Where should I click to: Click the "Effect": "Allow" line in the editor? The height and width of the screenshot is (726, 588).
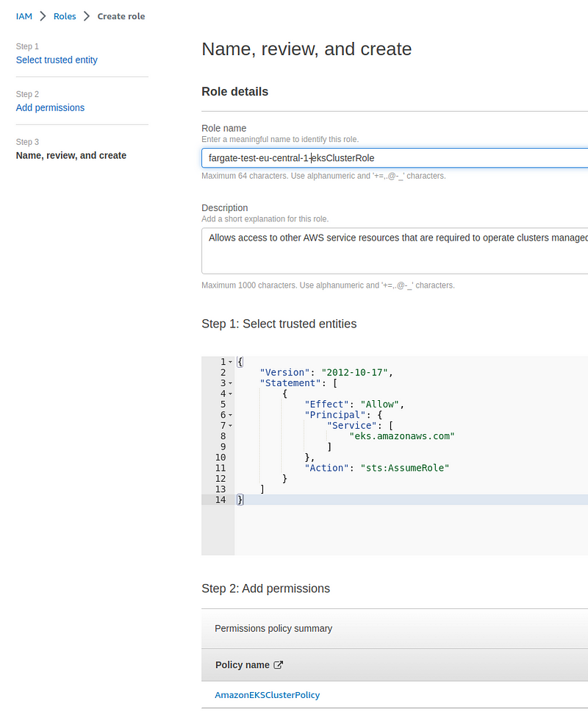(x=354, y=405)
